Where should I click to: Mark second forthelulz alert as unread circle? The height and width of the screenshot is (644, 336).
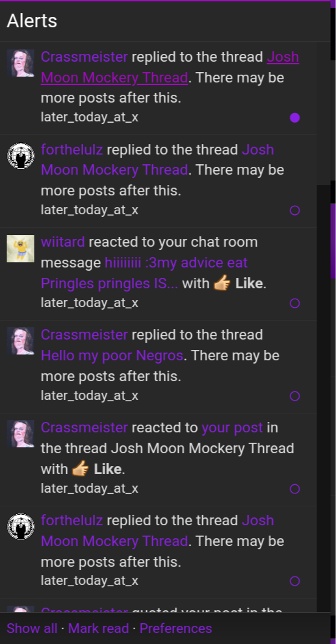(x=294, y=211)
